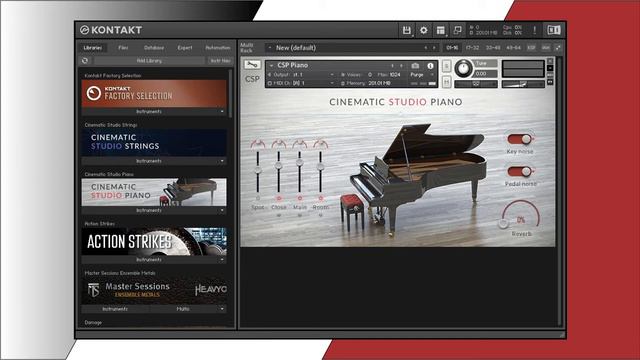
Task: Open the save (floppy disk) menu
Action: pyautogui.click(x=407, y=30)
